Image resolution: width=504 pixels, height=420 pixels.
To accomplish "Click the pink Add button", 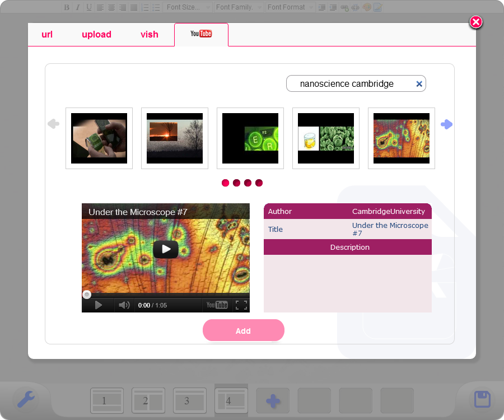I will 243,330.
